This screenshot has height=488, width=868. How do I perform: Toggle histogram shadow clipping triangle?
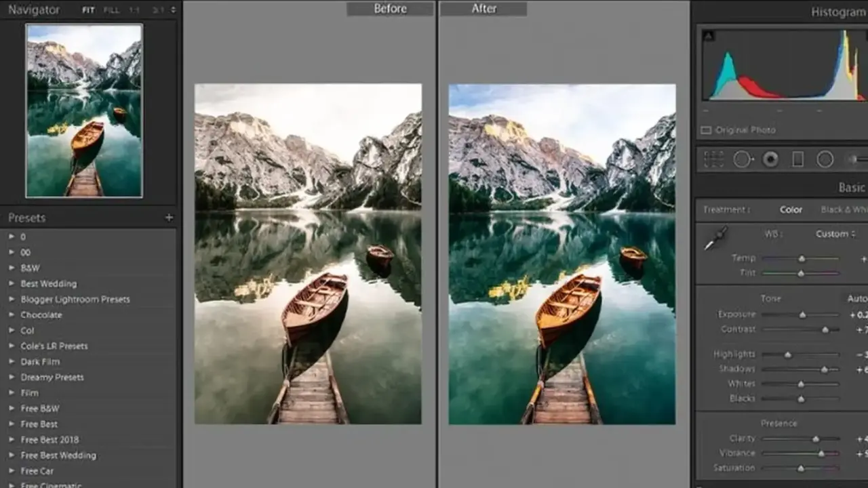708,36
